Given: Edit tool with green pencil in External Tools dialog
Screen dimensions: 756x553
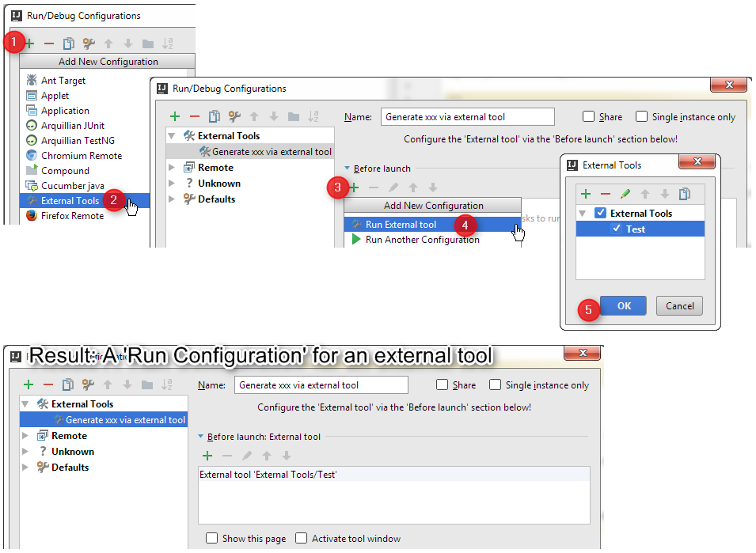Looking at the screenshot, I should pyautogui.click(x=625, y=194).
